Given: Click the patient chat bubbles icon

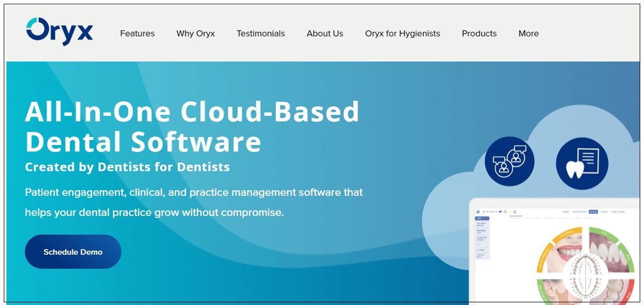Looking at the screenshot, I should pos(509,162).
